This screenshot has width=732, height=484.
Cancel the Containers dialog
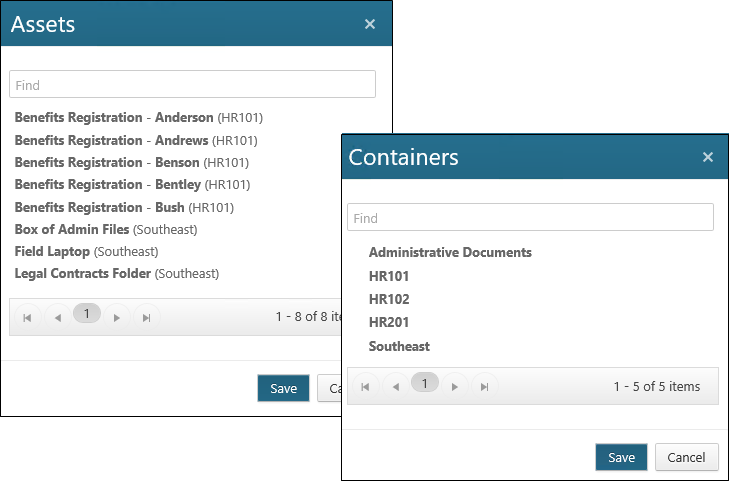coord(686,457)
